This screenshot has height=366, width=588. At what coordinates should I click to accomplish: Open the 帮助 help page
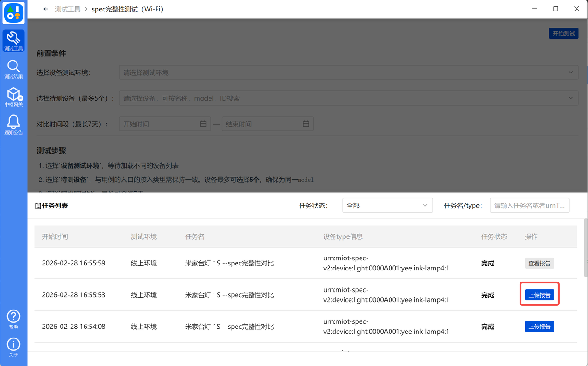click(x=13, y=320)
